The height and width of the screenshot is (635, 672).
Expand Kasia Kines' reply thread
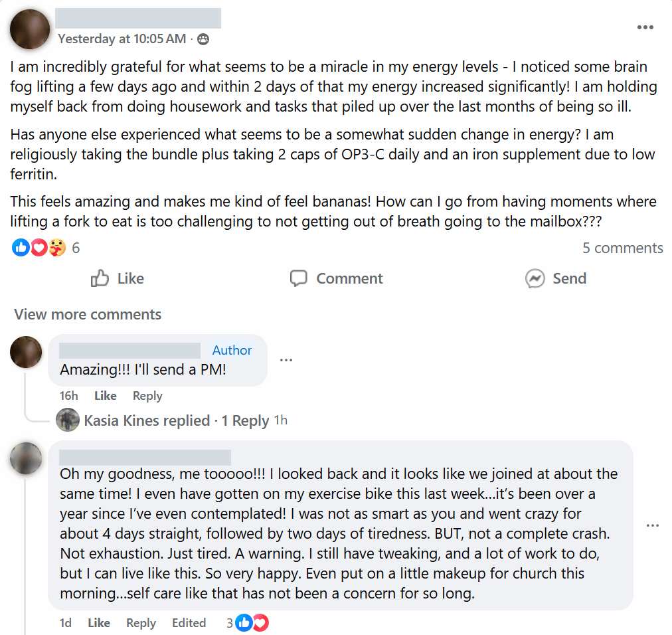pos(176,420)
